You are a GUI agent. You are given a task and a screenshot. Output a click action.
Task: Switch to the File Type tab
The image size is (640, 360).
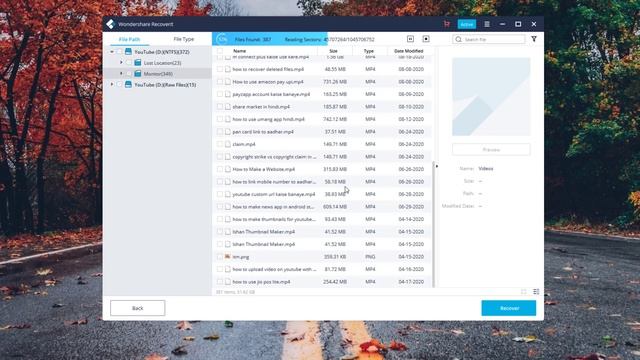pos(184,39)
